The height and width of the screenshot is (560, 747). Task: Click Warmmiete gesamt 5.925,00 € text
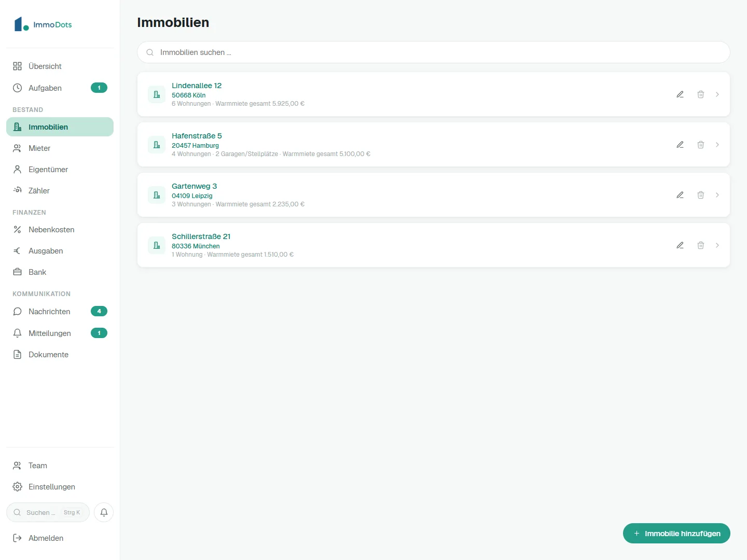(260, 104)
